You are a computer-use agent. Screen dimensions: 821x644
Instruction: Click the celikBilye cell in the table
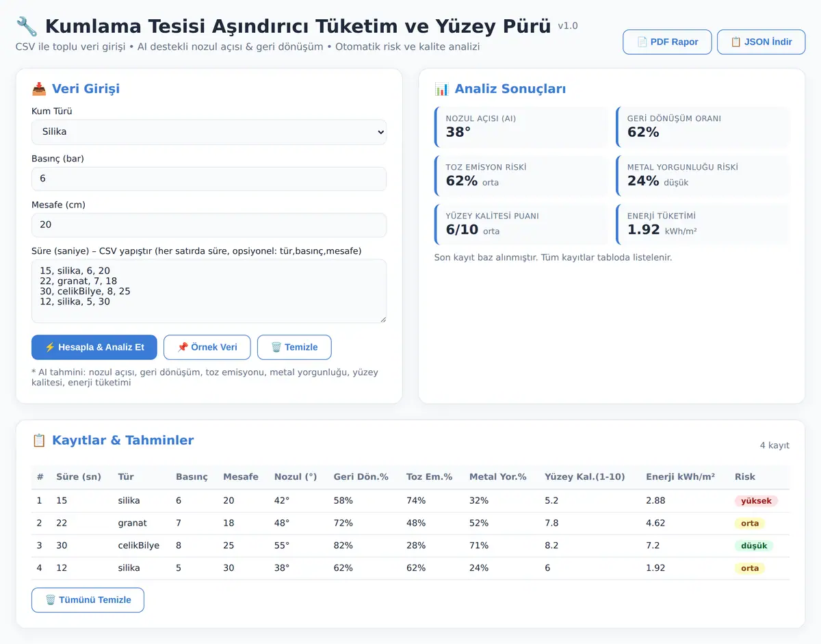138,545
